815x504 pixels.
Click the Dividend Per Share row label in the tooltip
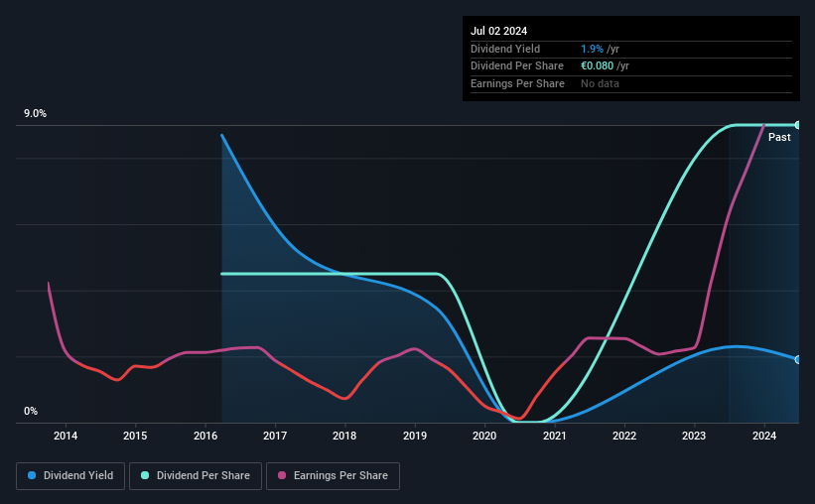click(x=517, y=66)
